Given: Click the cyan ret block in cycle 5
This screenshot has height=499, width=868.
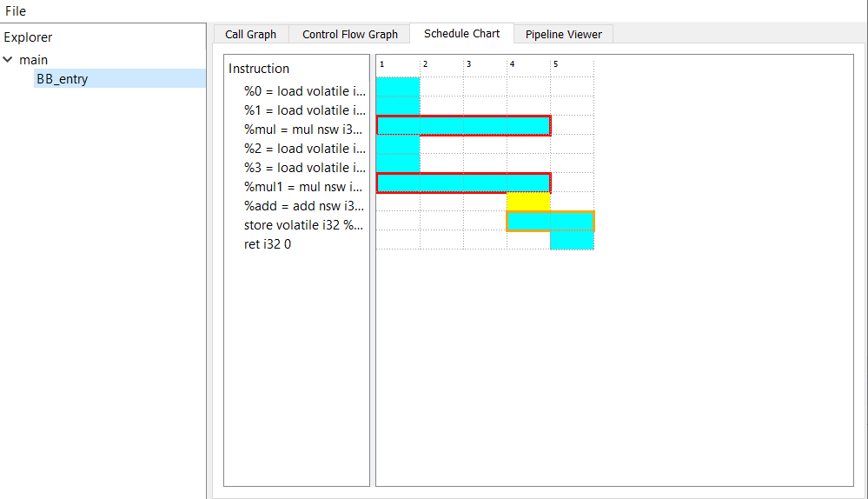Looking at the screenshot, I should [x=572, y=241].
